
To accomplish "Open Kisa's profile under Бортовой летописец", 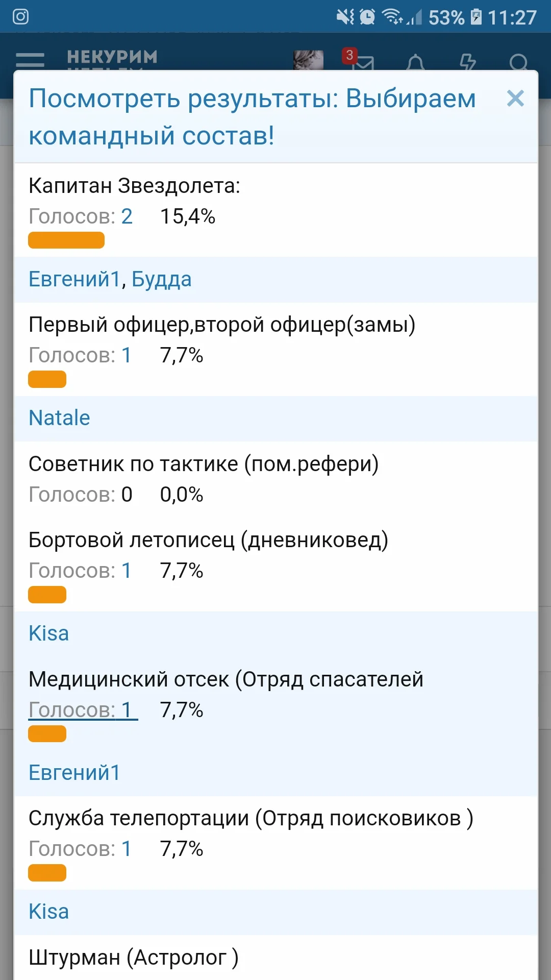I will (48, 633).
